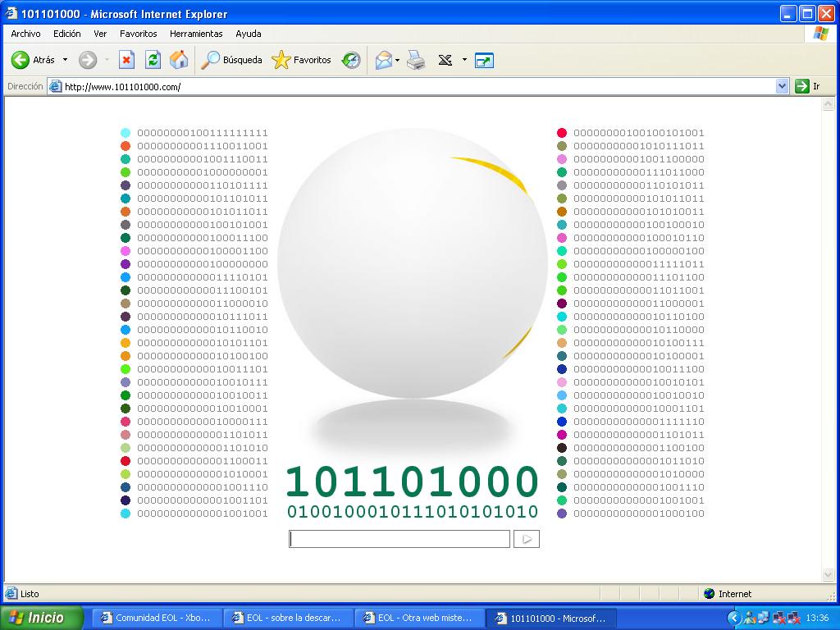Click the Mail envelope icon
840x630 pixels.
pyautogui.click(x=383, y=60)
